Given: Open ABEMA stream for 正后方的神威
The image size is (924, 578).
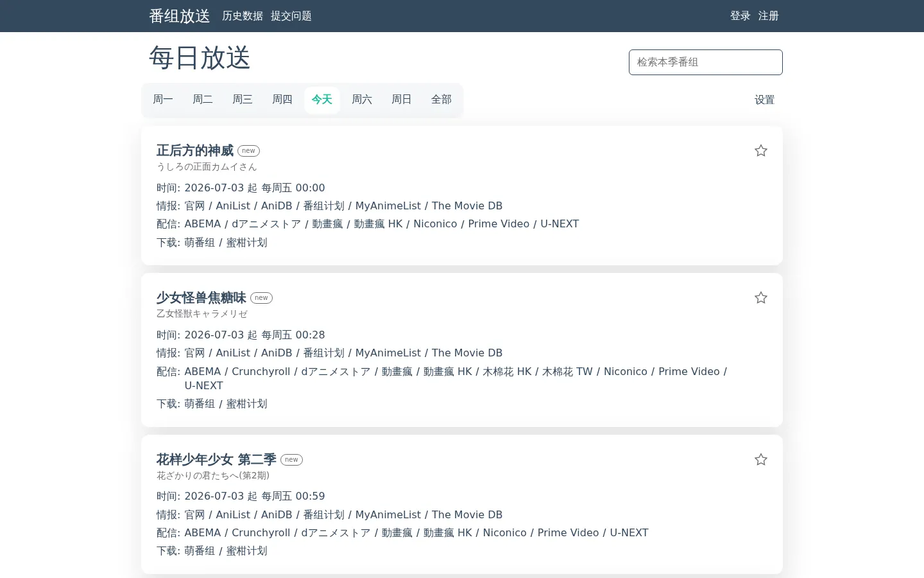Looking at the screenshot, I should 203,224.
